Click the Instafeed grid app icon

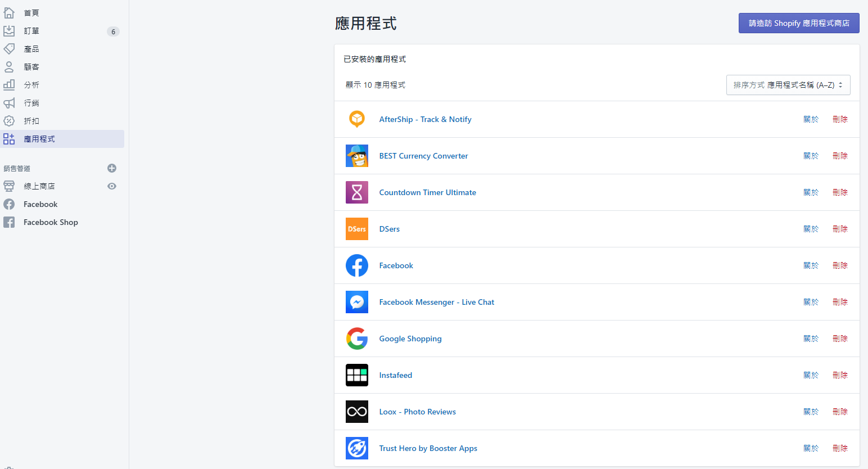[x=357, y=375]
